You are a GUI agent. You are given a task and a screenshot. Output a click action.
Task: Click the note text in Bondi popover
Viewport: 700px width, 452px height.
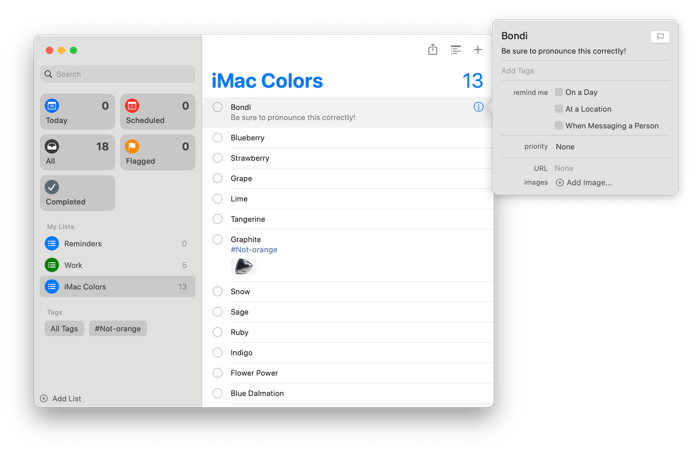click(x=563, y=51)
